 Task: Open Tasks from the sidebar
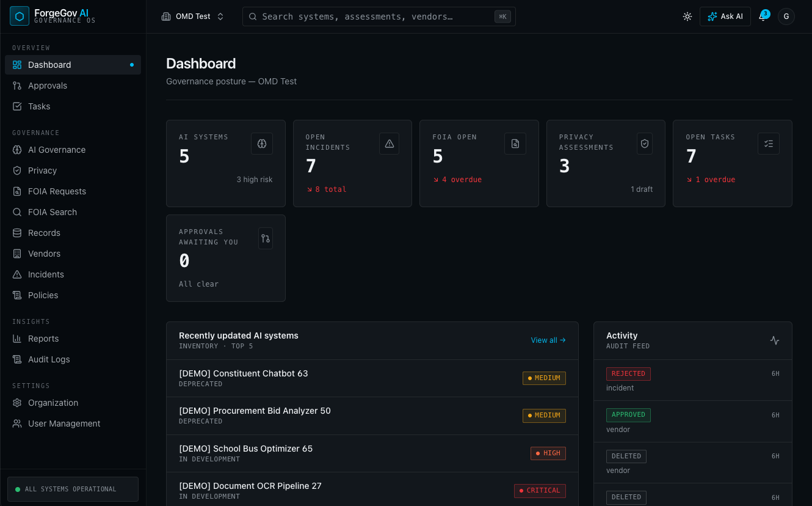click(73, 106)
